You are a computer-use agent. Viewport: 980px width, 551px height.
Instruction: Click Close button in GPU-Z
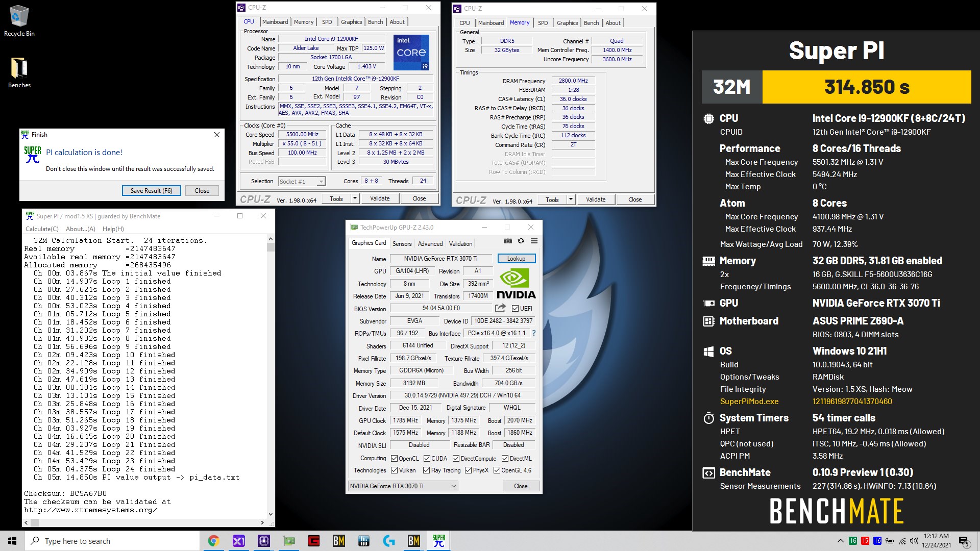tap(521, 486)
